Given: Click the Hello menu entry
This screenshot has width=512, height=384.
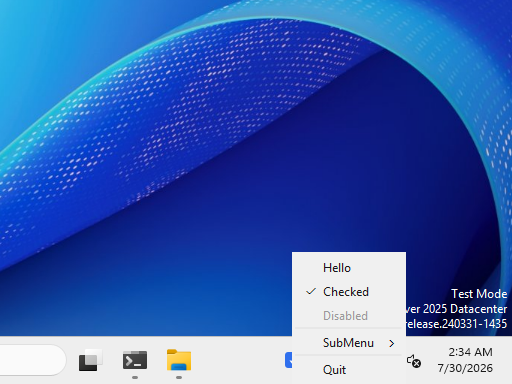Looking at the screenshot, I should point(349,268).
